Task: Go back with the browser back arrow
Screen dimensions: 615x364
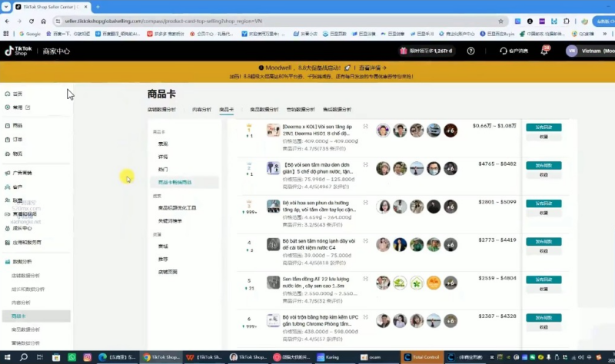Action: pos(7,22)
